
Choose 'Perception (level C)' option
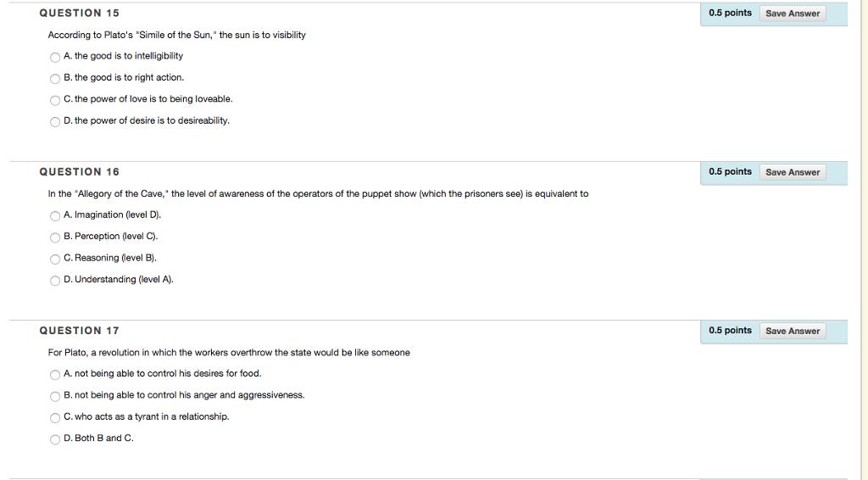(55, 237)
